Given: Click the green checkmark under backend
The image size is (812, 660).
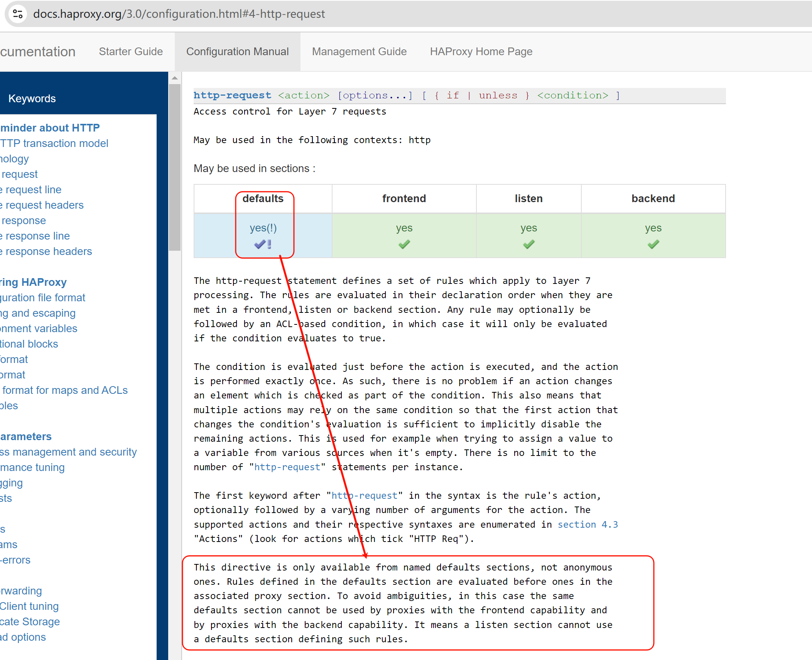Looking at the screenshot, I should 653,245.
